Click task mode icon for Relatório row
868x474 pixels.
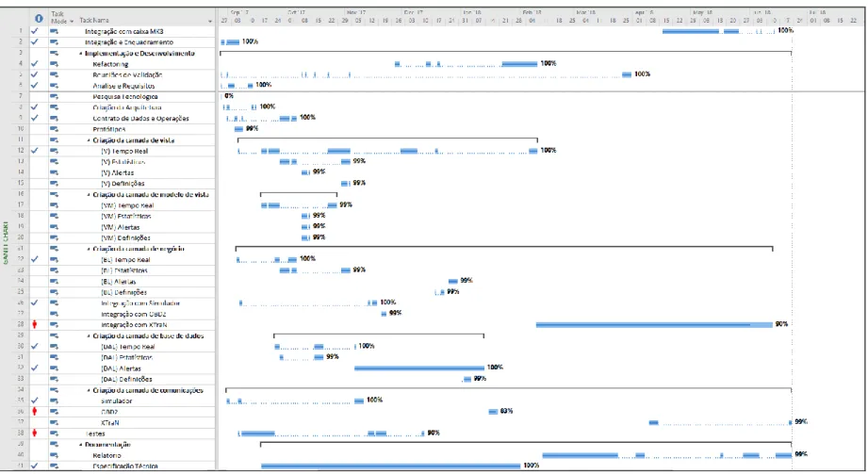pos(54,455)
